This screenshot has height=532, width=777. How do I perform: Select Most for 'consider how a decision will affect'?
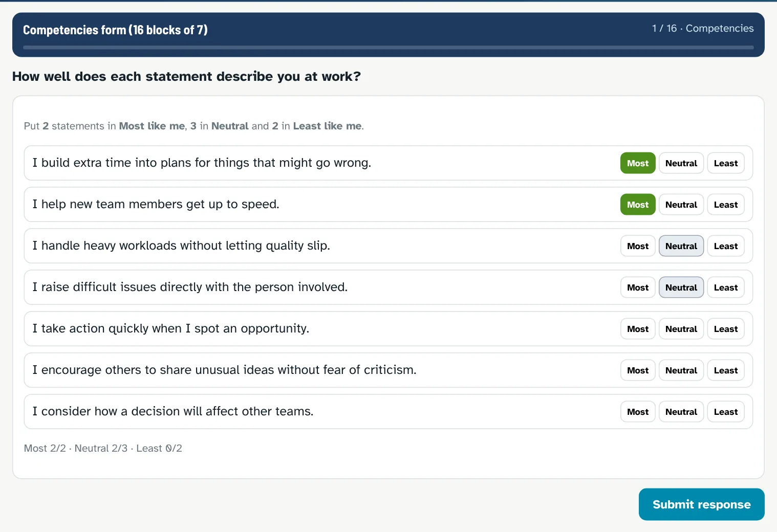click(x=638, y=412)
